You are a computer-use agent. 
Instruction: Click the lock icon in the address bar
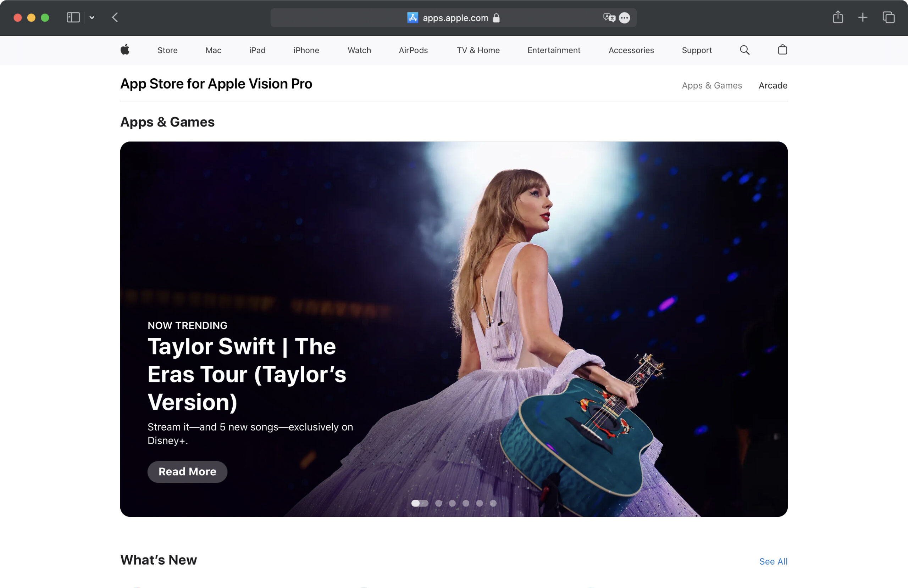click(x=496, y=18)
